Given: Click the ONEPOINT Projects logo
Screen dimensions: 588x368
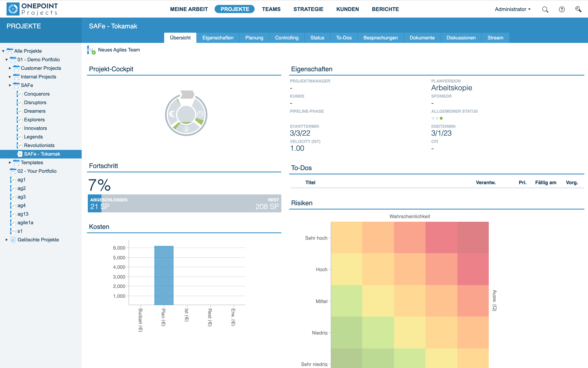Looking at the screenshot, I should pos(31,9).
